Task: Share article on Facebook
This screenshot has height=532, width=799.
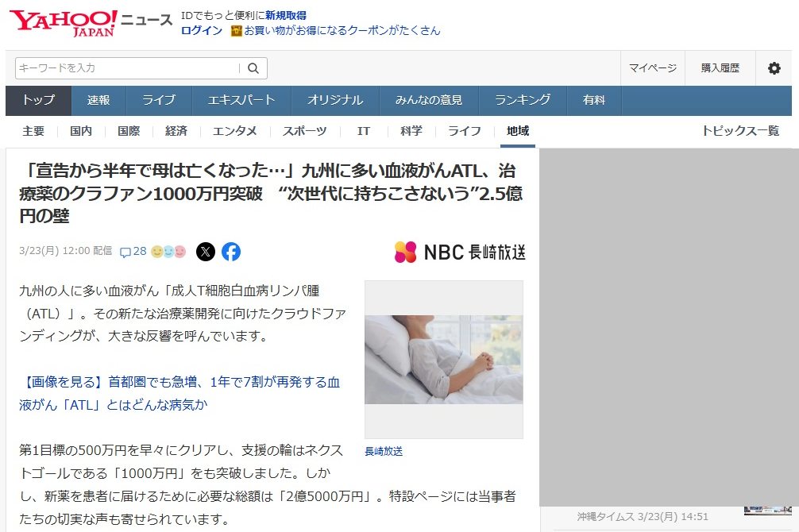Action: [x=231, y=252]
